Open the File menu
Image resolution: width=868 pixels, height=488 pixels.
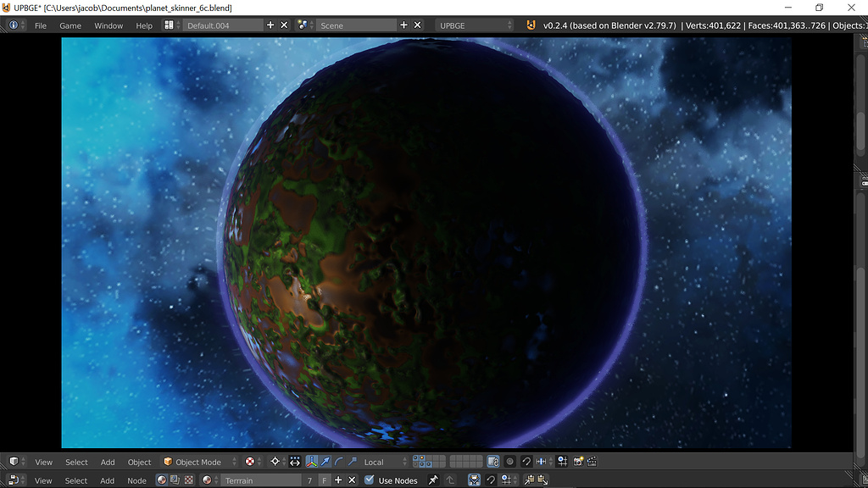(41, 25)
